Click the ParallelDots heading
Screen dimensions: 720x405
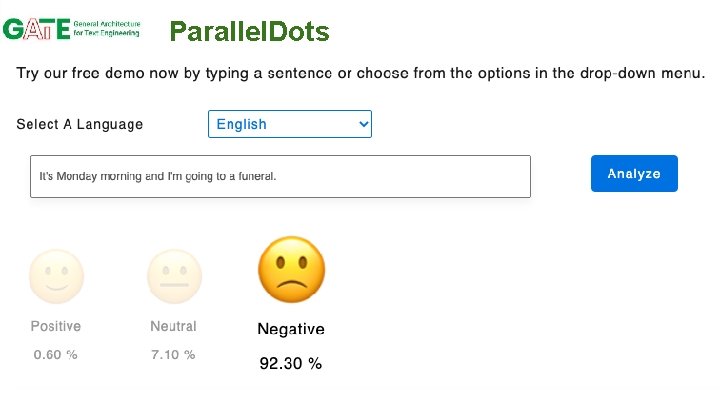click(249, 32)
